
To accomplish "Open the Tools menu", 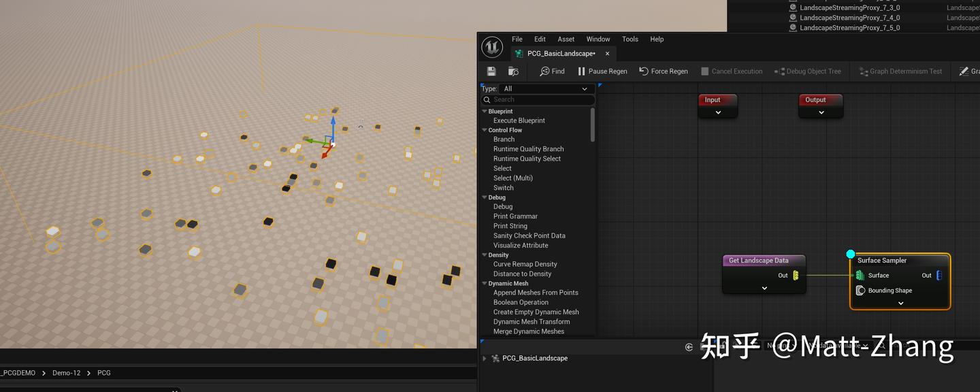I will click(630, 39).
